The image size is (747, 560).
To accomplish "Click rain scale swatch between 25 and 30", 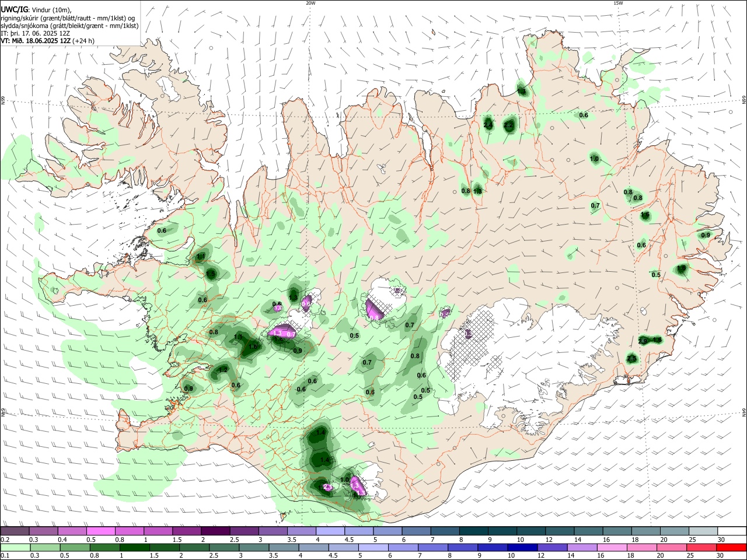I will tap(701, 547).
